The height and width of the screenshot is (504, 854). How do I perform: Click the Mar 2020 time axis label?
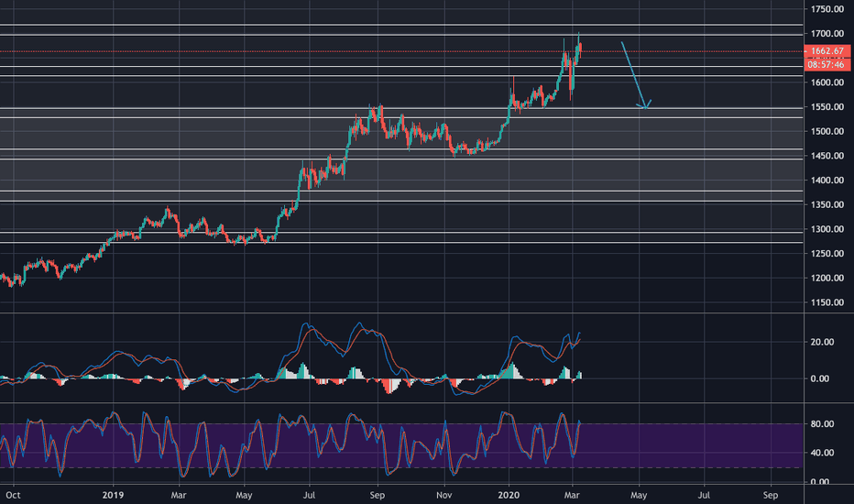pos(572,495)
